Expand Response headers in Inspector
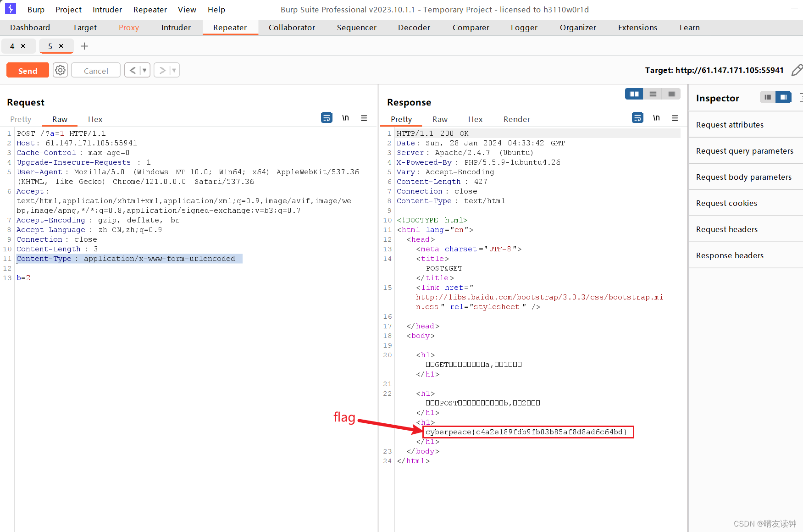Screen dimensions: 803x532 (746, 255)
